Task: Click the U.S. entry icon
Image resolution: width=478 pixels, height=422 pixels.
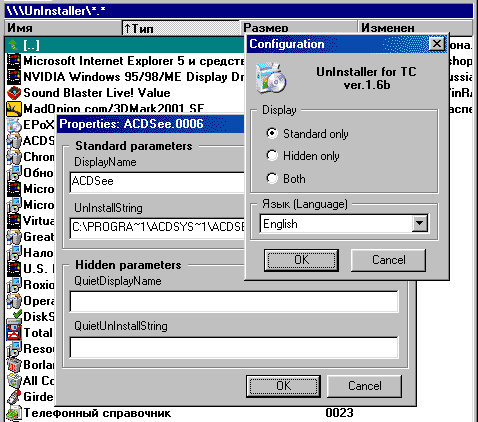Action: [x=14, y=269]
